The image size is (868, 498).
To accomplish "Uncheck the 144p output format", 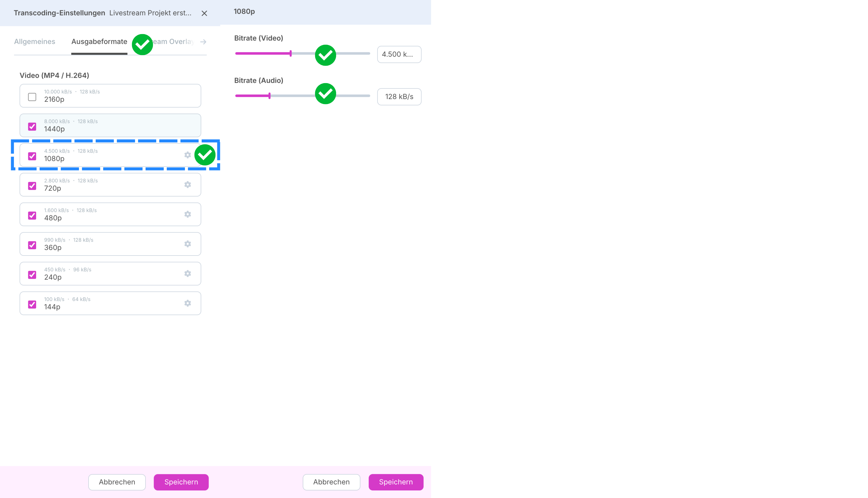I will pyautogui.click(x=32, y=304).
